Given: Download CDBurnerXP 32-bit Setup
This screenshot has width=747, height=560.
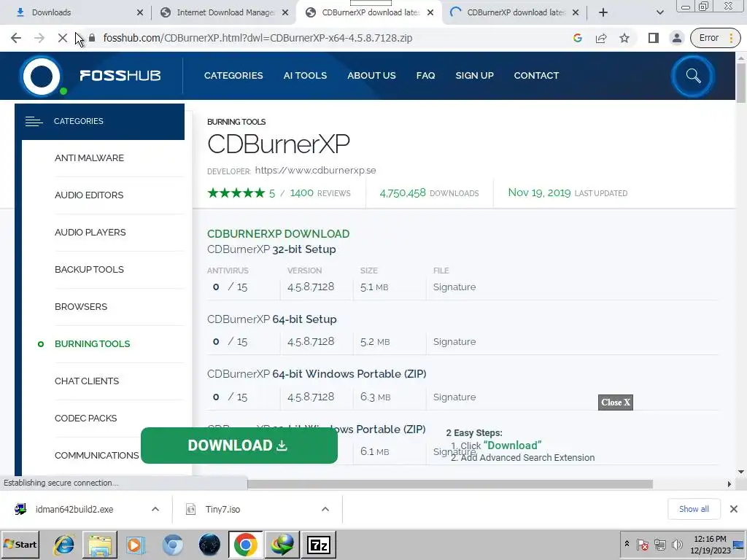Looking at the screenshot, I should click(271, 249).
